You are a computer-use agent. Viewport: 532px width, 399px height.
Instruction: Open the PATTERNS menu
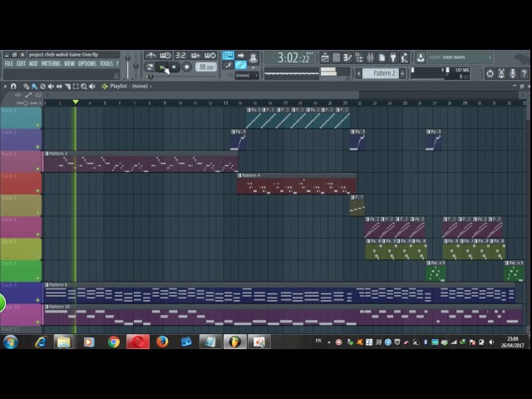[51, 64]
